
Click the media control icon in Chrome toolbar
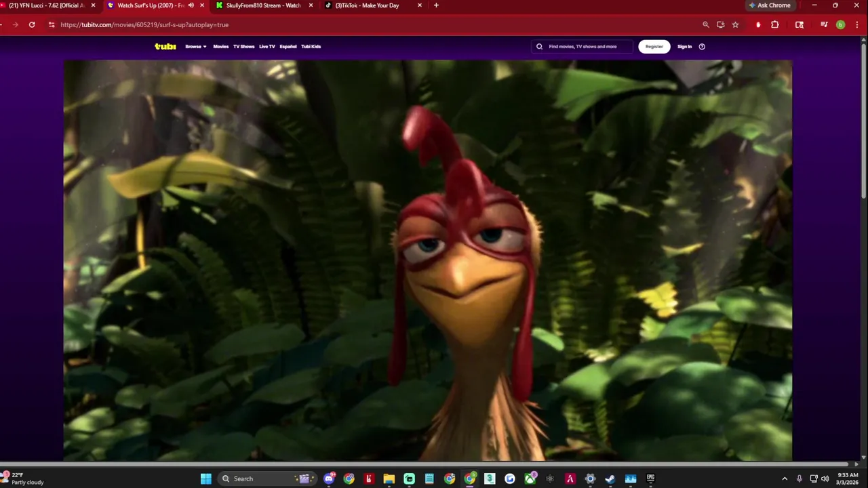824,24
